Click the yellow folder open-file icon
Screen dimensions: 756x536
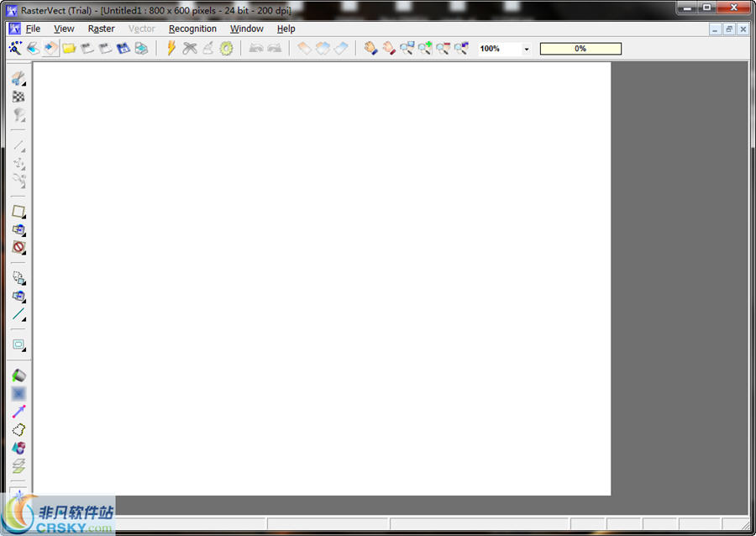point(69,49)
